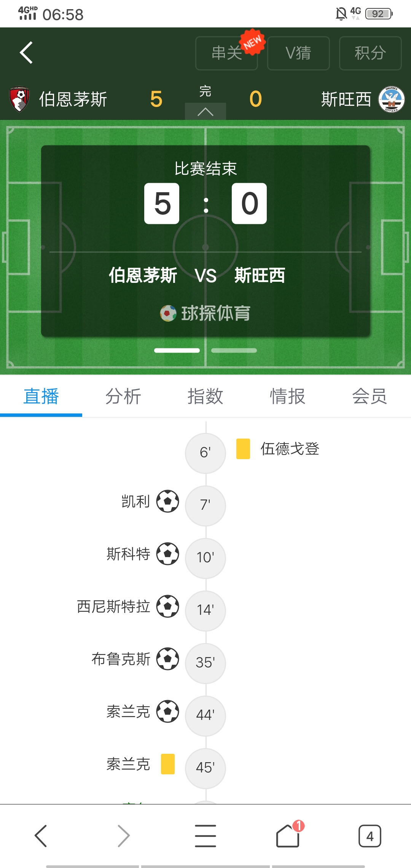411x868 pixels.
Task: Open the 积分 standings button
Action: [x=370, y=53]
